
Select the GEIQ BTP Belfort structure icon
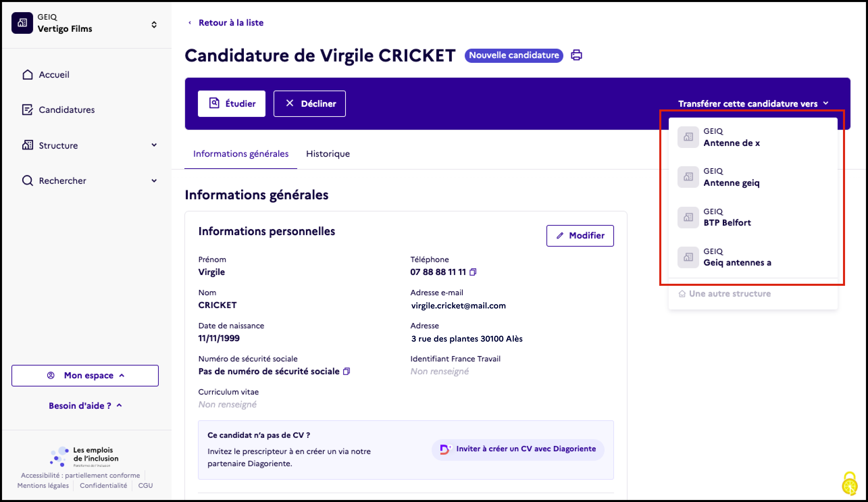[688, 217]
